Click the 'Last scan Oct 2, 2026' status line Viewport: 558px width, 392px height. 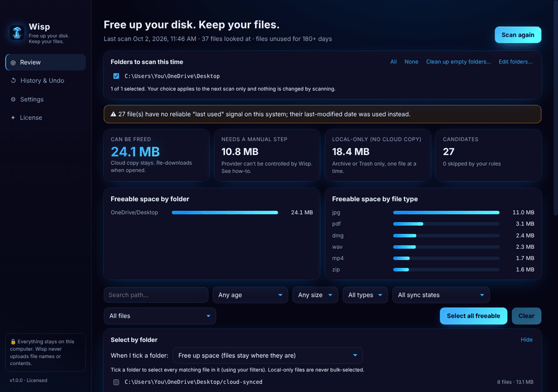[218, 39]
